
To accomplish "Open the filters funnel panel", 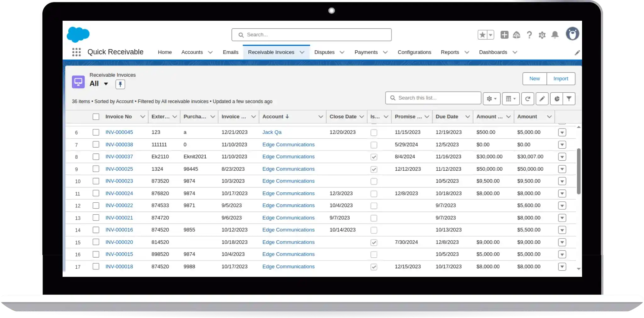I will 569,99.
